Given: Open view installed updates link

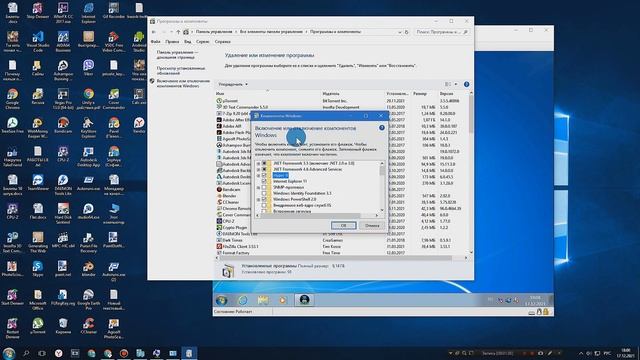Looking at the screenshot, I should 181,71.
